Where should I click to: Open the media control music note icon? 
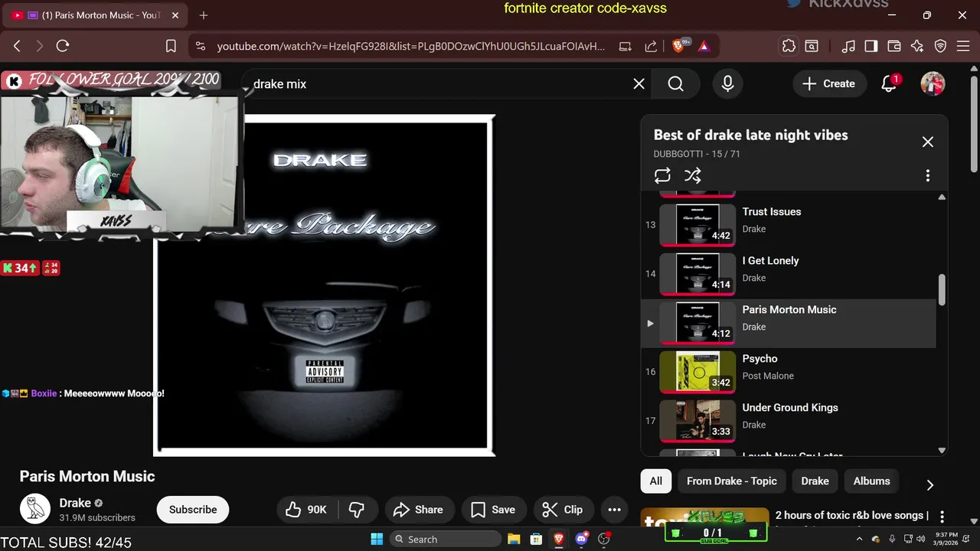848,46
